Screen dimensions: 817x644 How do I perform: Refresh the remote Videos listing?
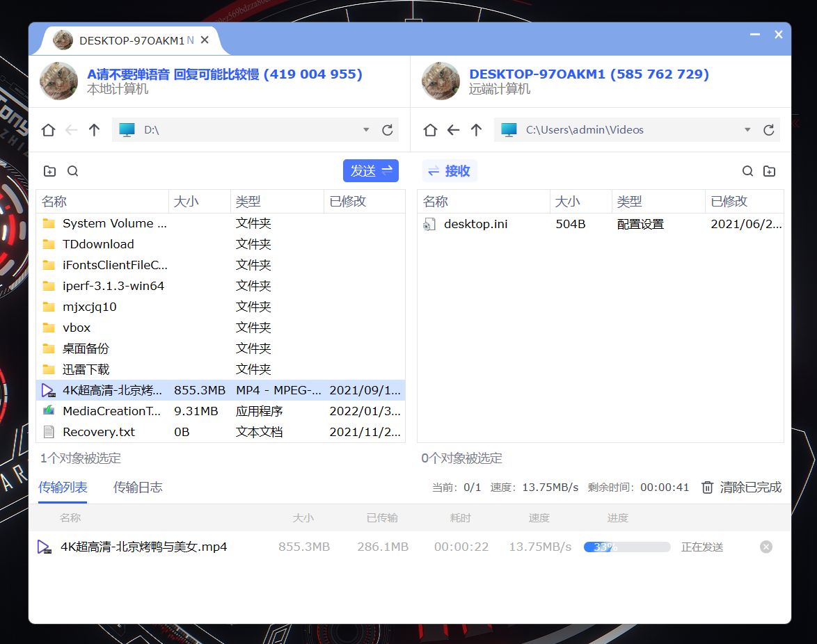click(768, 130)
